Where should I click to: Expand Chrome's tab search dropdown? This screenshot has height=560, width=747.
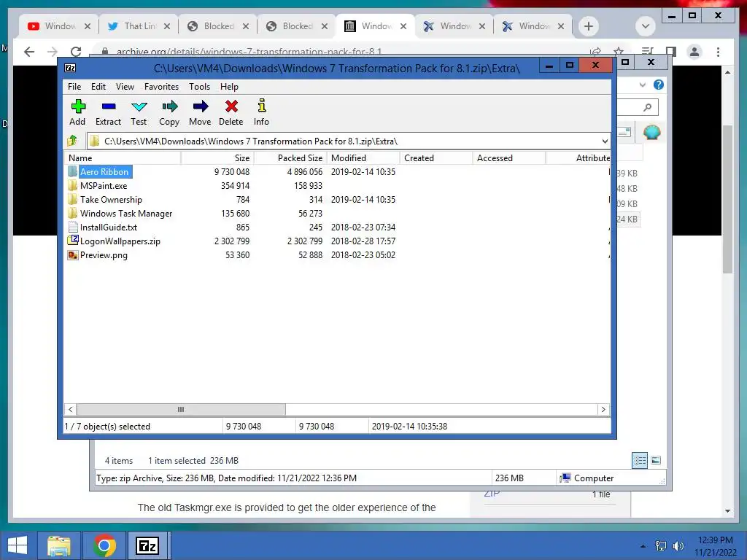[x=646, y=26]
